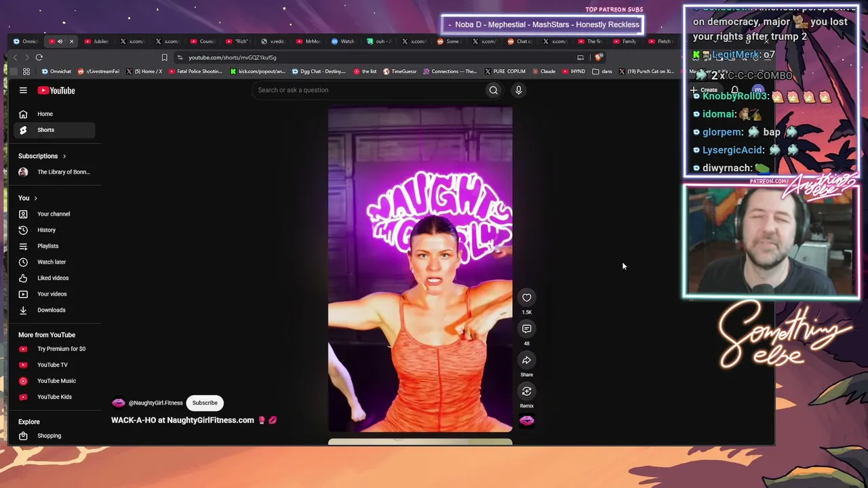
Task: Open the Brave Shields icon
Action: pos(598,58)
